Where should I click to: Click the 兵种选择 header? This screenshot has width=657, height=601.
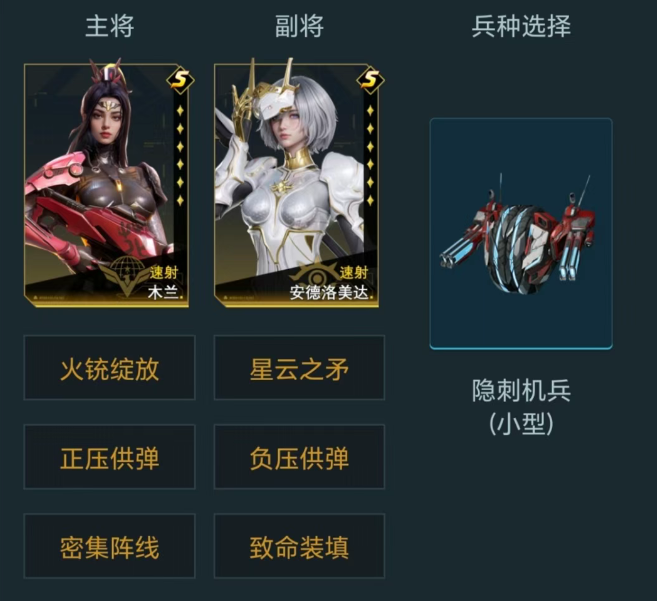521,26
